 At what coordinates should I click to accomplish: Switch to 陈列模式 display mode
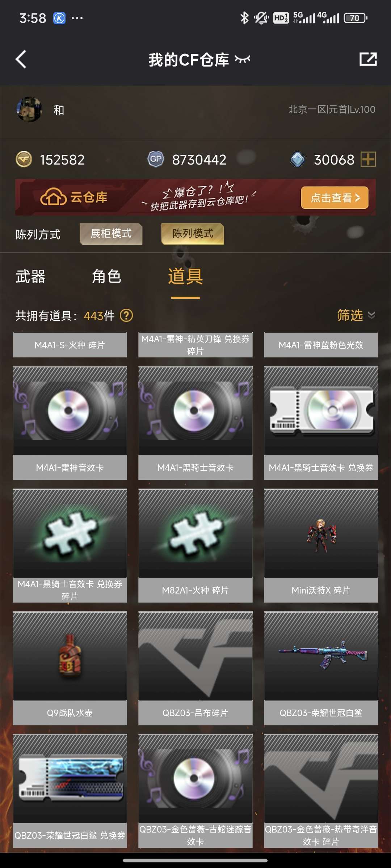coord(193,234)
